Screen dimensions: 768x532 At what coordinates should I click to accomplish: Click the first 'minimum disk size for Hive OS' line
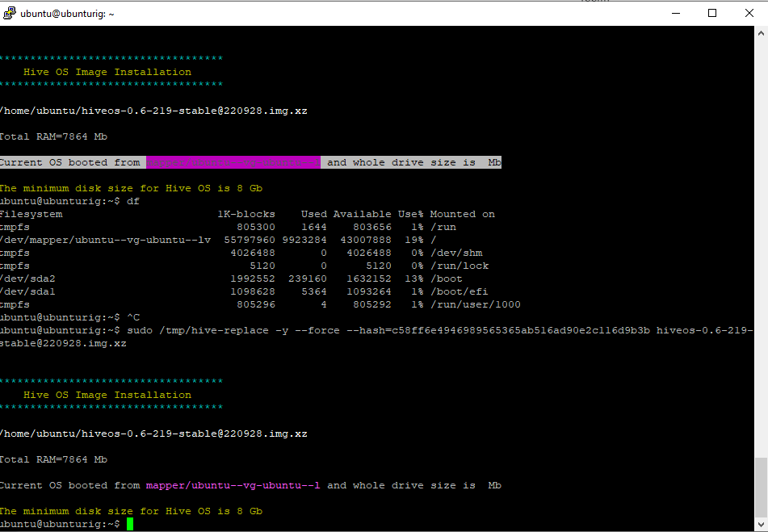(x=132, y=188)
